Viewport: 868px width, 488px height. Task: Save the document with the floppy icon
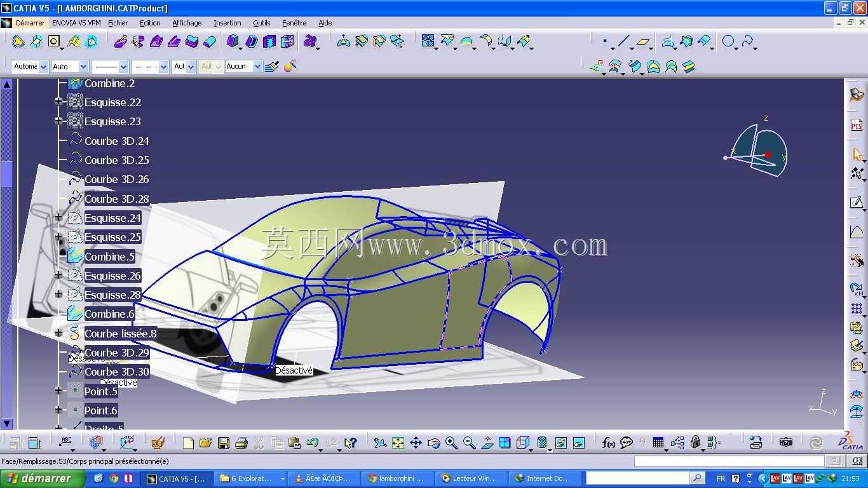pyautogui.click(x=223, y=443)
